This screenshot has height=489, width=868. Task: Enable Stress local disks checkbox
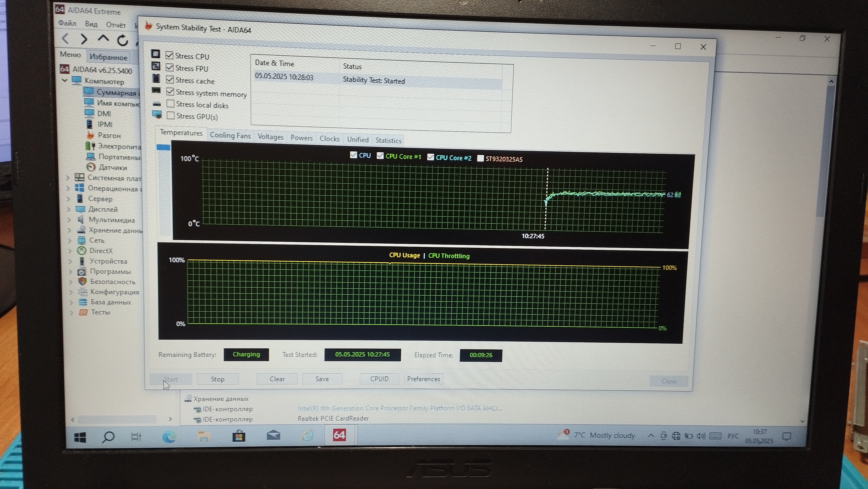pos(170,104)
